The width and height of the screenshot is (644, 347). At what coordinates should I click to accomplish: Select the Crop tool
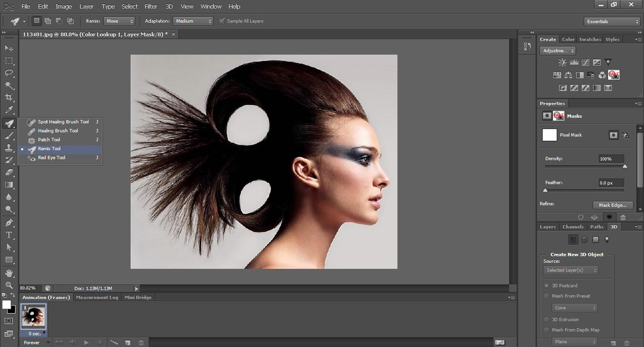click(x=9, y=97)
